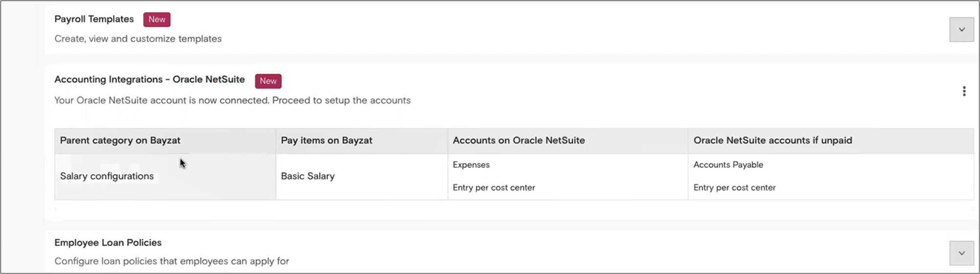This screenshot has height=274, width=980.
Task: Click the New badge beside Payroll Templates
Action: coord(157,20)
